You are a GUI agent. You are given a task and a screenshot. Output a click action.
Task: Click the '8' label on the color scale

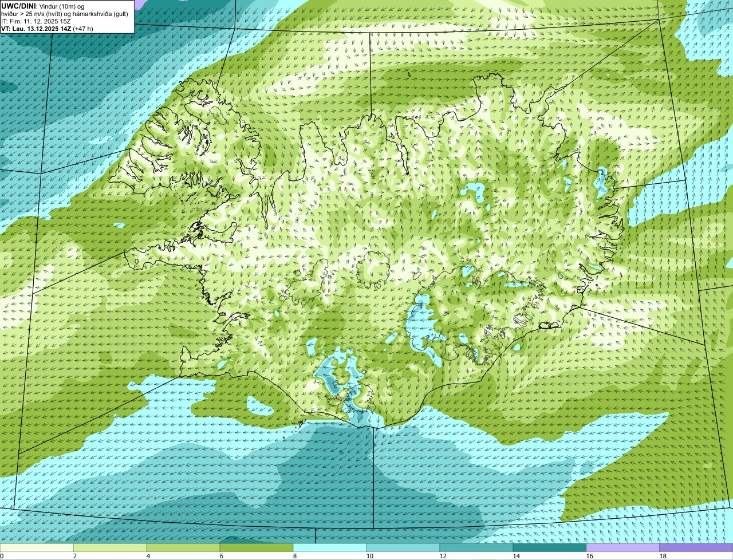tap(295, 556)
